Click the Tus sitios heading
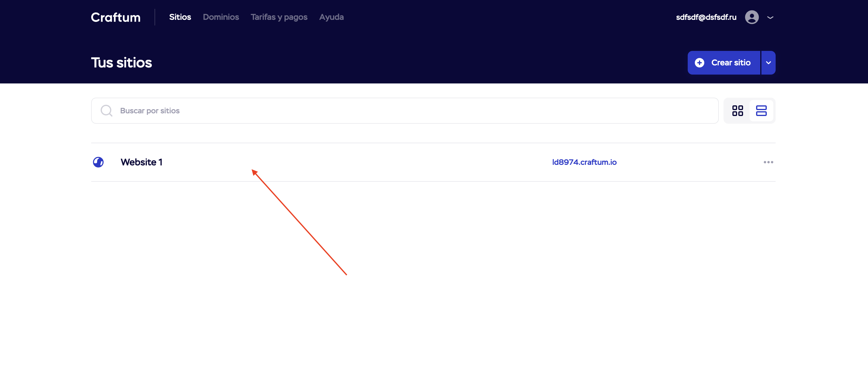Screen dimensions: 868x377 coord(122,63)
